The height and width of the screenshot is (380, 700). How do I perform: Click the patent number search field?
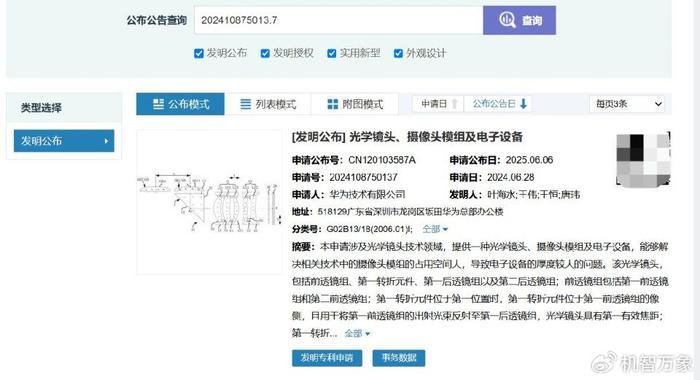338,20
